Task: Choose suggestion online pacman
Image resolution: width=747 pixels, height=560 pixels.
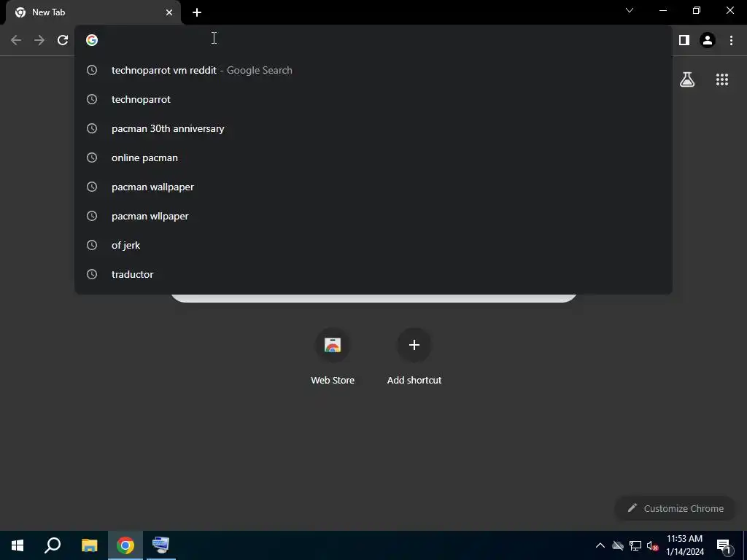Action: 373,157
